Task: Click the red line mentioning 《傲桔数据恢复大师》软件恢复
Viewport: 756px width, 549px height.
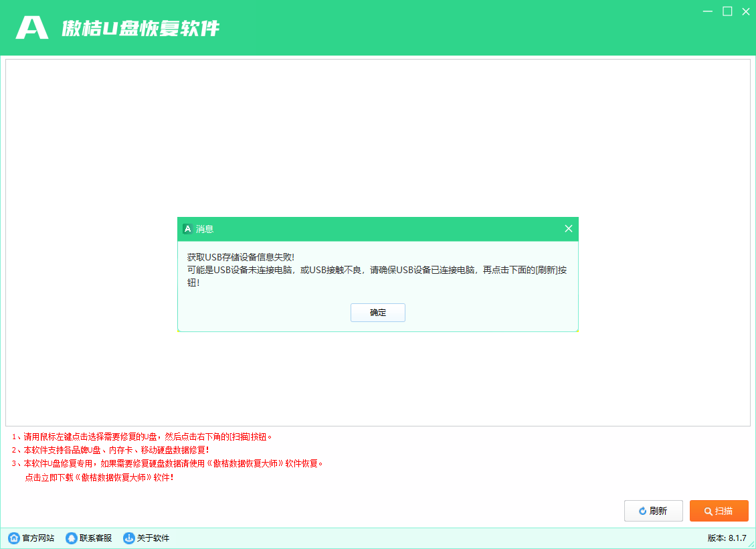Action: [167, 463]
